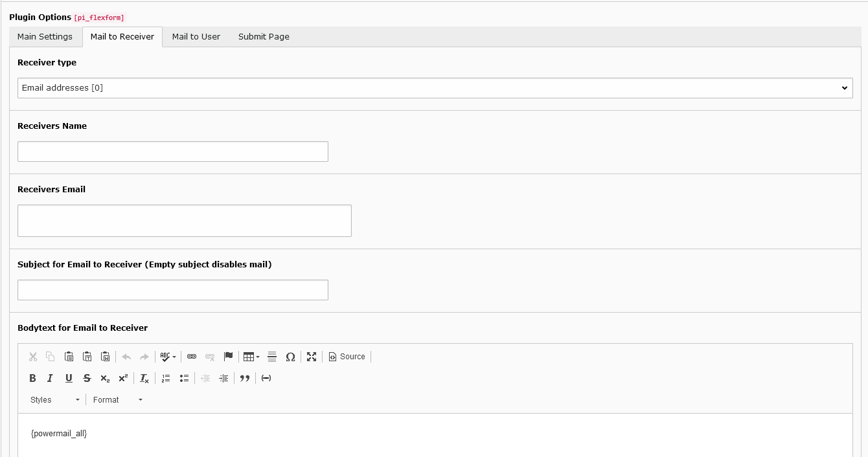Switch to the Main Settings tab
The width and height of the screenshot is (868, 457).
tap(45, 37)
